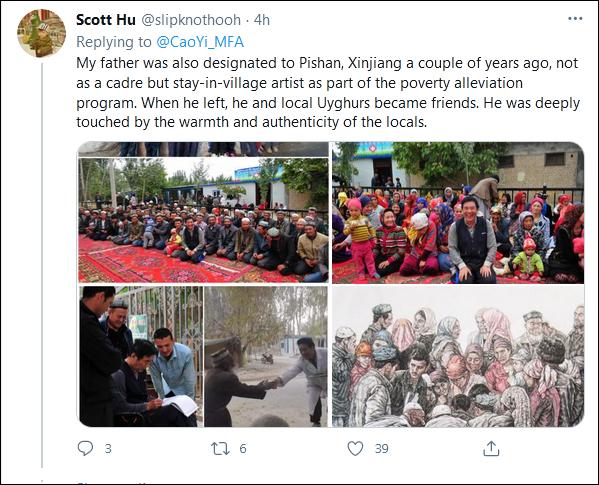Click the retweet arrows icon
The image size is (599, 485).
(220, 448)
